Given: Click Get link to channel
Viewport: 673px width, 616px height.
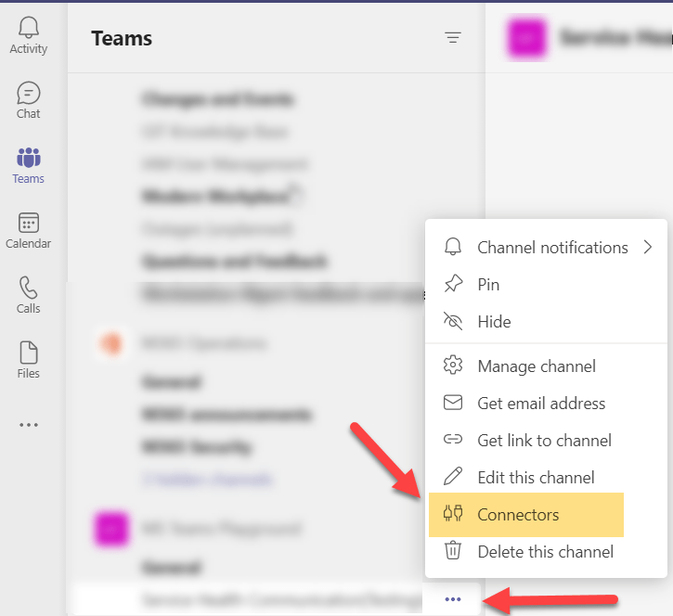Looking at the screenshot, I should (x=544, y=441).
